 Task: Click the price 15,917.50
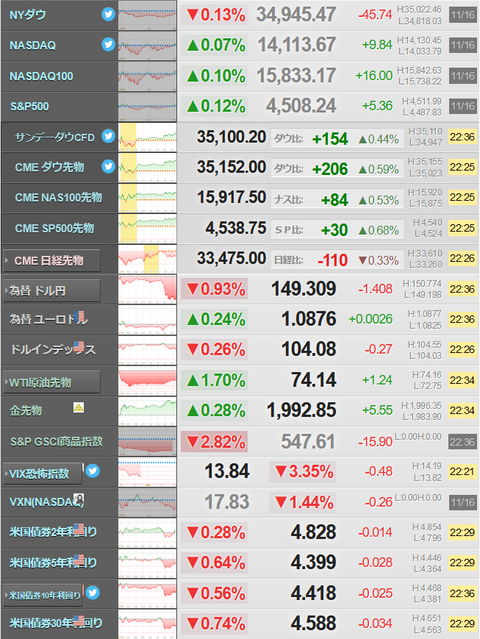[x=231, y=198]
